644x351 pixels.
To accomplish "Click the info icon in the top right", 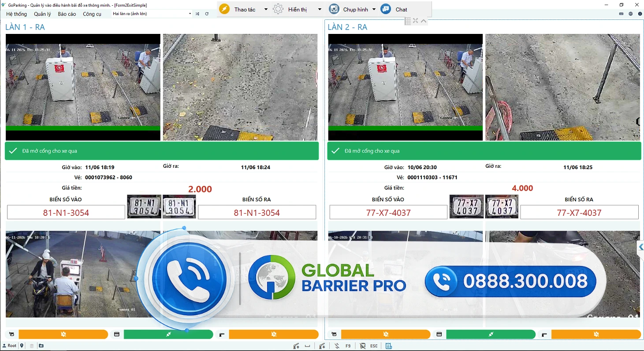I will pos(640,14).
